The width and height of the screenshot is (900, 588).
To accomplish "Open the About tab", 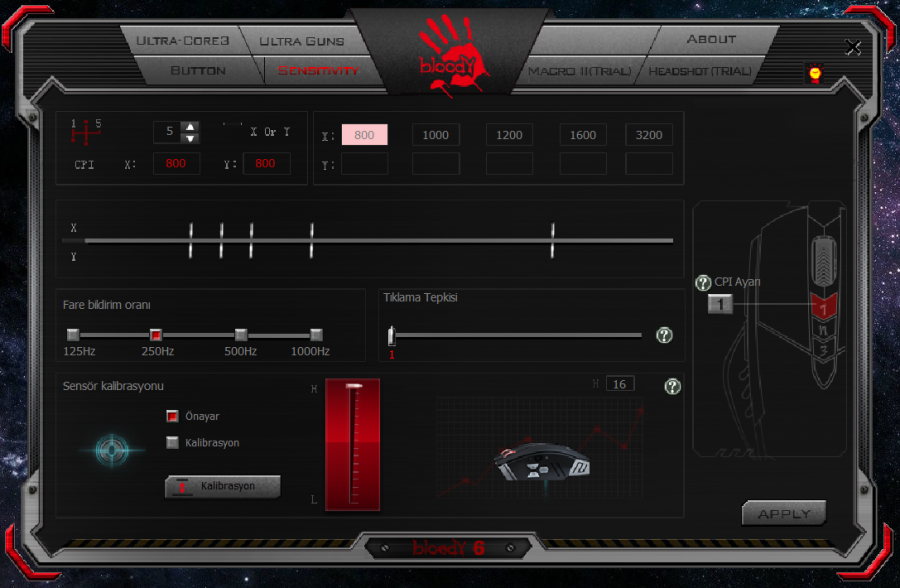I will coord(711,40).
